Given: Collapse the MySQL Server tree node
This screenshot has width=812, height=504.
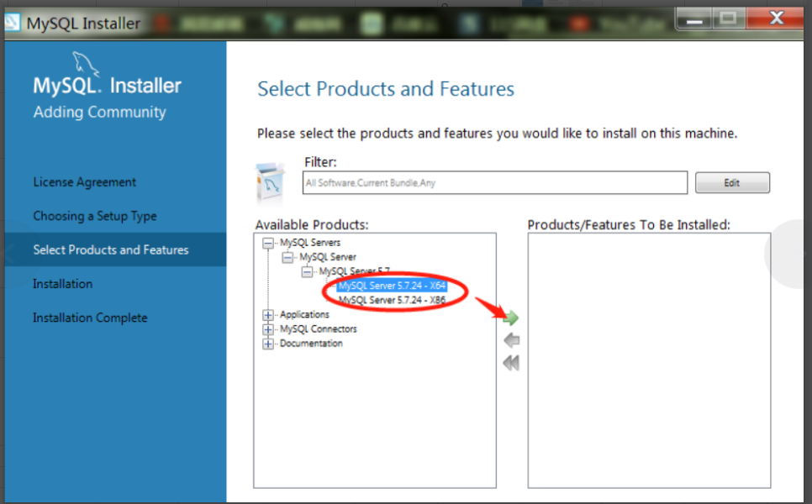Looking at the screenshot, I should tap(287, 257).
